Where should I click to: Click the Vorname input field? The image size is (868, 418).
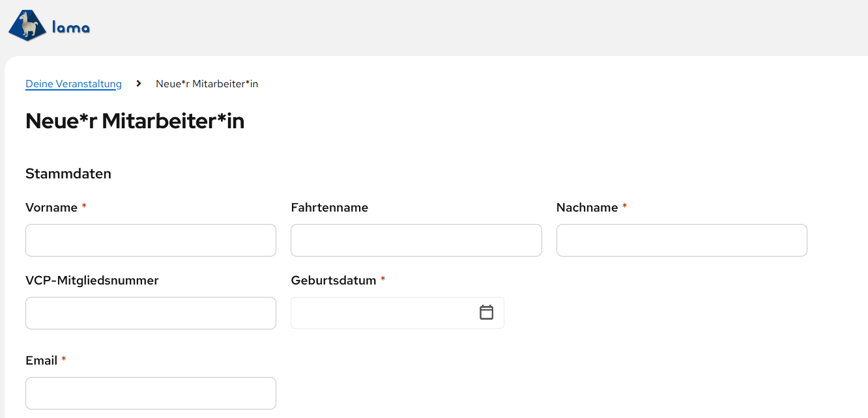click(x=151, y=240)
